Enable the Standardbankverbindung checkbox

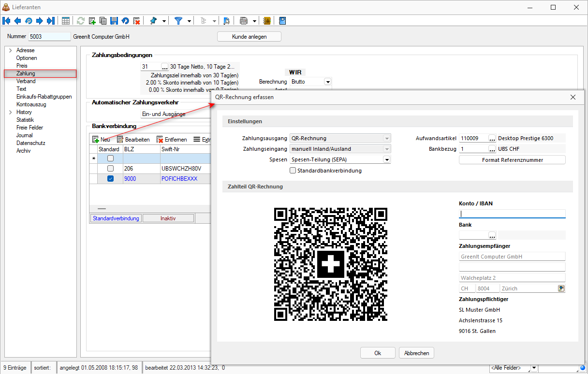pyautogui.click(x=293, y=170)
